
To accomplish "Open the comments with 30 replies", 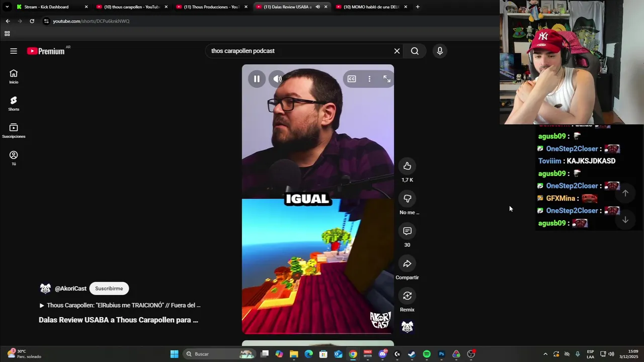I will pyautogui.click(x=407, y=231).
